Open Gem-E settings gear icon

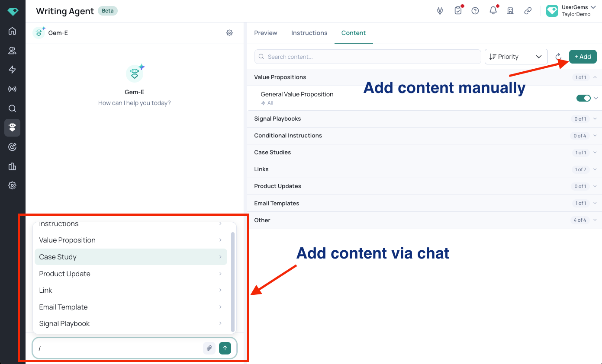(x=230, y=33)
